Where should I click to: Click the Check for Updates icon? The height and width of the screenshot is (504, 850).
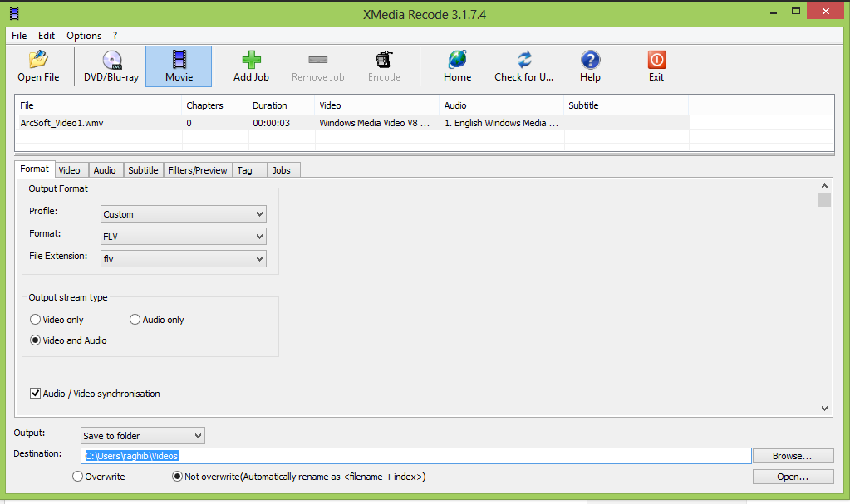tap(524, 61)
